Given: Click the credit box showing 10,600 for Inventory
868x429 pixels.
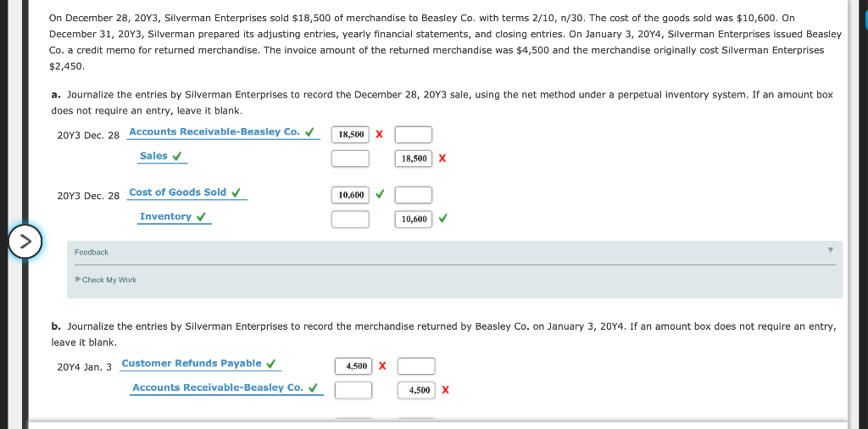Looking at the screenshot, I should tap(414, 220).
